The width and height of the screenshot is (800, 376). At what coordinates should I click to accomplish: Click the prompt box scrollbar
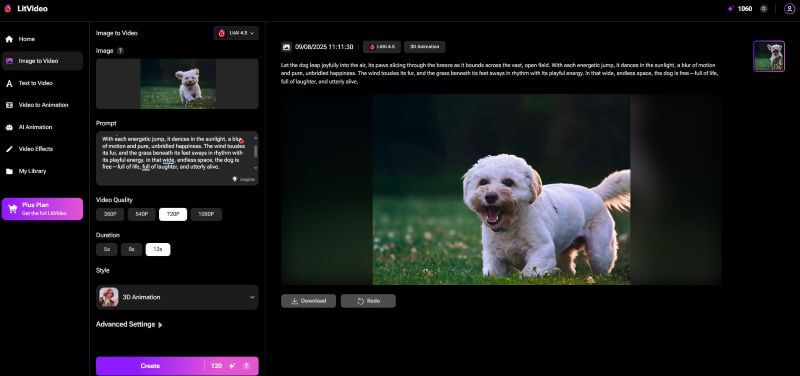(x=256, y=151)
